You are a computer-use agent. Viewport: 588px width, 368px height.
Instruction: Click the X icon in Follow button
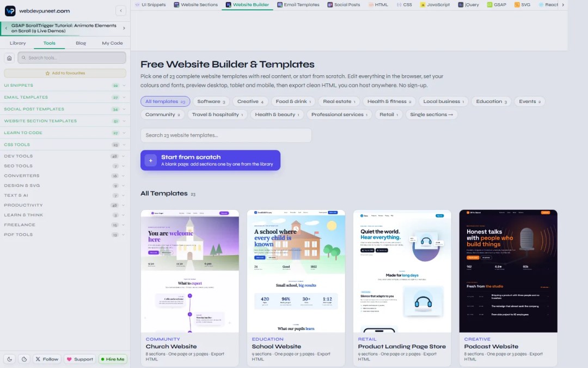[x=38, y=359]
